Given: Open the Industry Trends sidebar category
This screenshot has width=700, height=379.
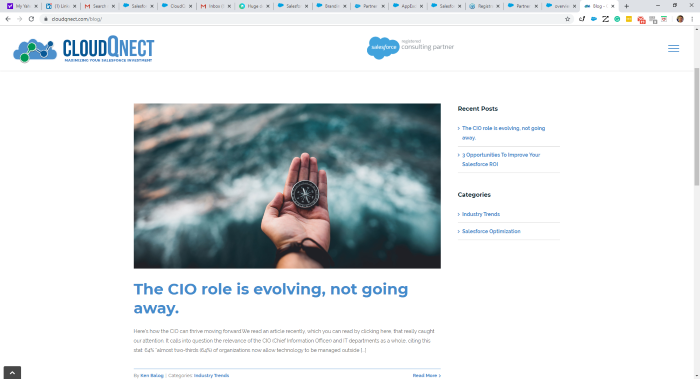Looking at the screenshot, I should click(x=480, y=214).
